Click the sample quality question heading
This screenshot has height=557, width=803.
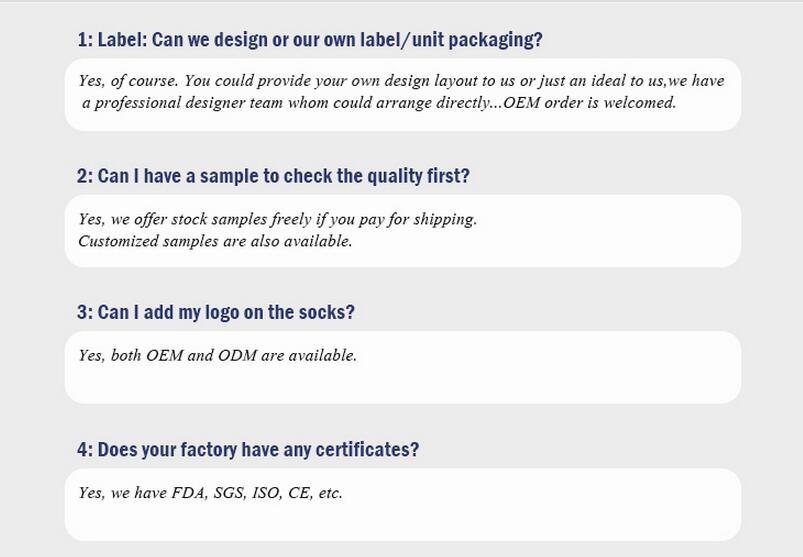point(273,176)
